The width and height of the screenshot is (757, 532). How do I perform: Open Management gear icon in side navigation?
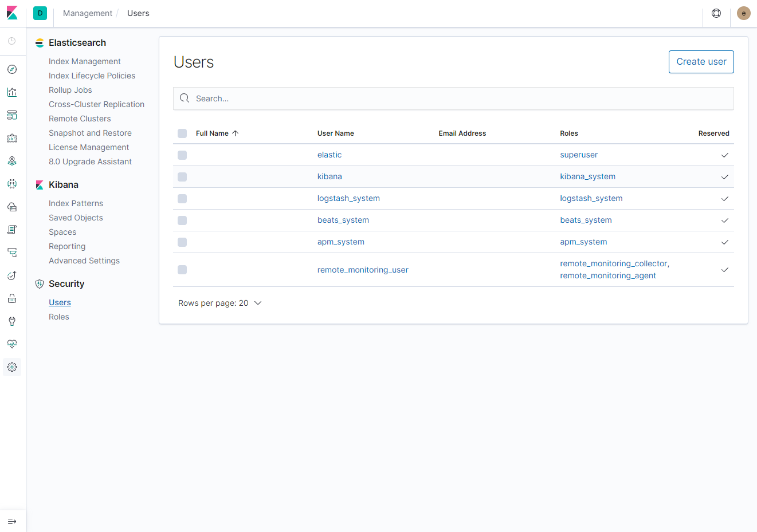coord(12,367)
